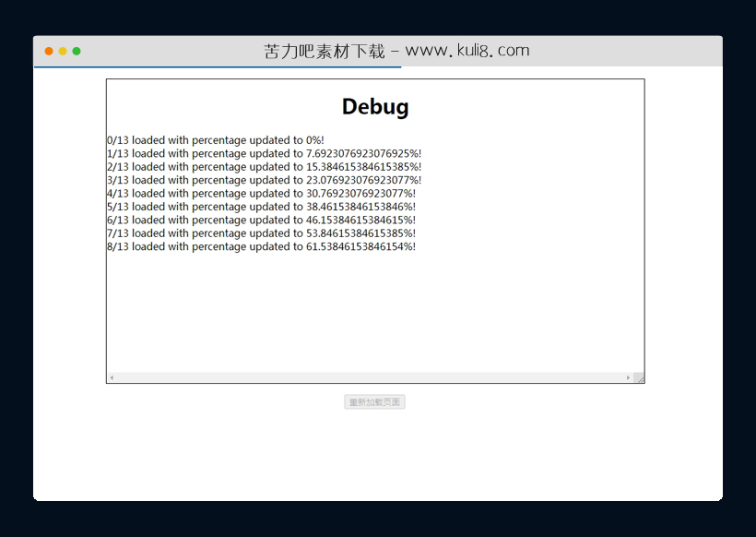Select the final 8/13 loaded log entry

click(263, 246)
